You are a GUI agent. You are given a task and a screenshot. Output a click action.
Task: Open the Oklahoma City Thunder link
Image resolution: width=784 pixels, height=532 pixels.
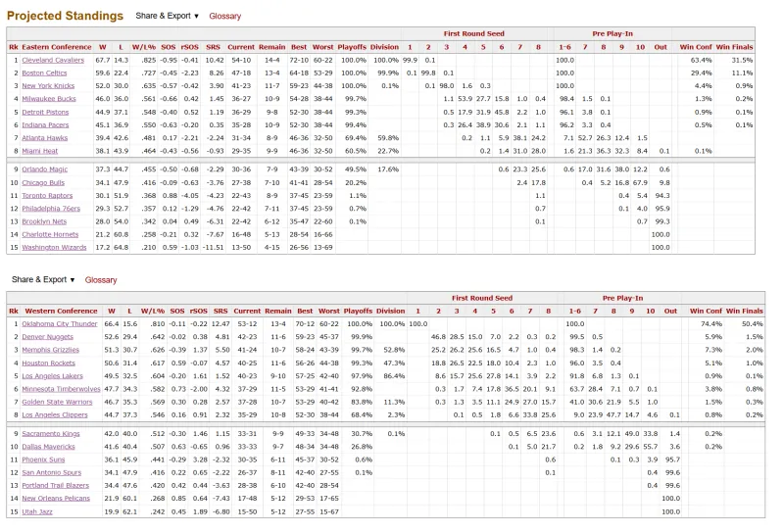(x=60, y=324)
